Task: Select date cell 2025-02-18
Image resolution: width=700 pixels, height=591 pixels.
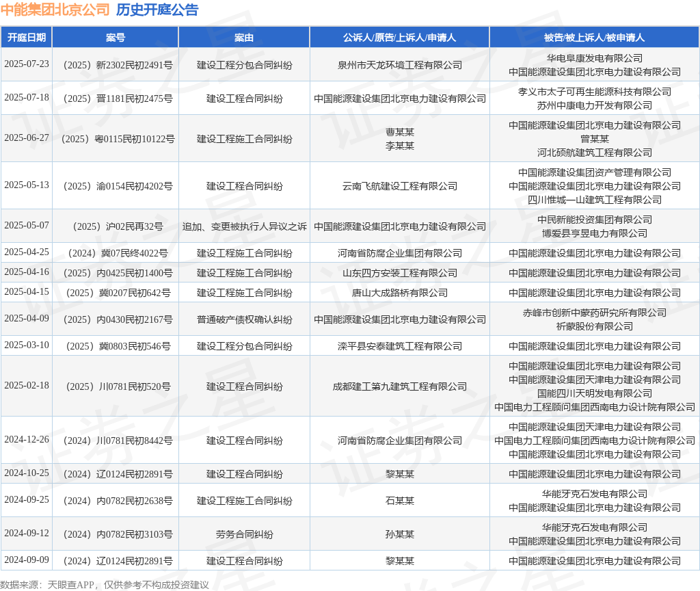Action: pyautogui.click(x=27, y=385)
